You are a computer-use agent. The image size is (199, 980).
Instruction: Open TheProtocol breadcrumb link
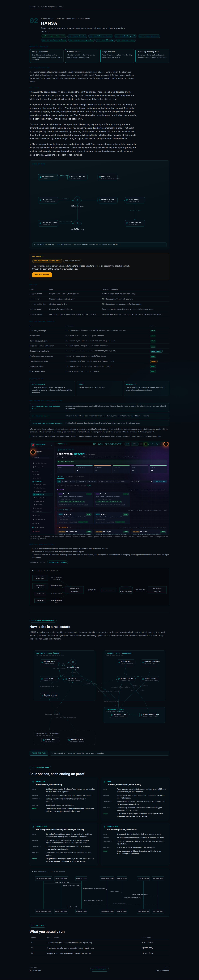[34, 7]
